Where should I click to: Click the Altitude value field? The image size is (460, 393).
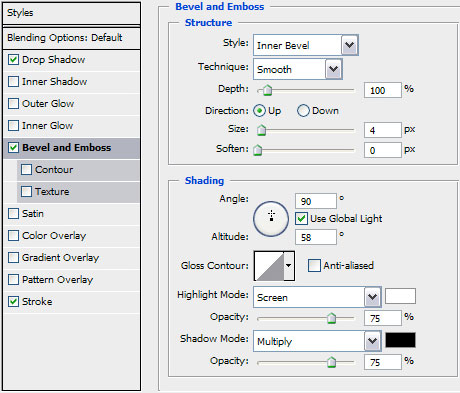(x=316, y=237)
